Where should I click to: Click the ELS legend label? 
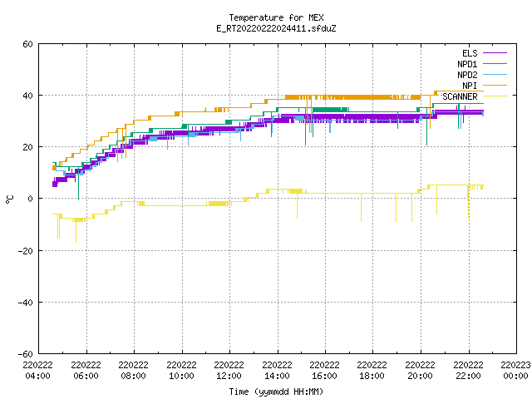coord(470,53)
